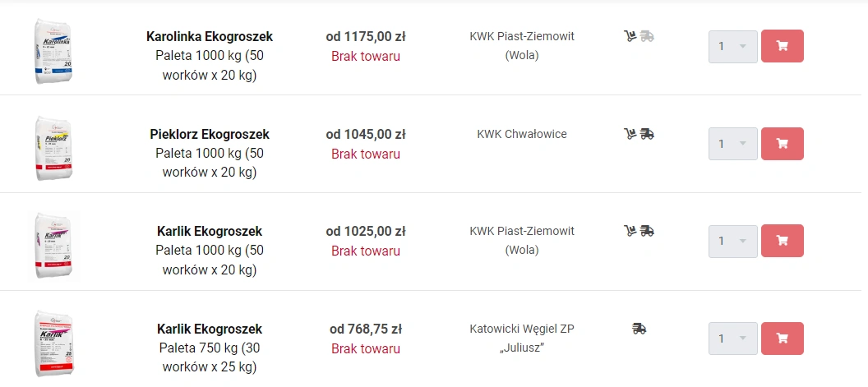Open quantity dropdown for Karolinka Ekogroszek
The width and height of the screenshot is (868, 387).
click(732, 46)
